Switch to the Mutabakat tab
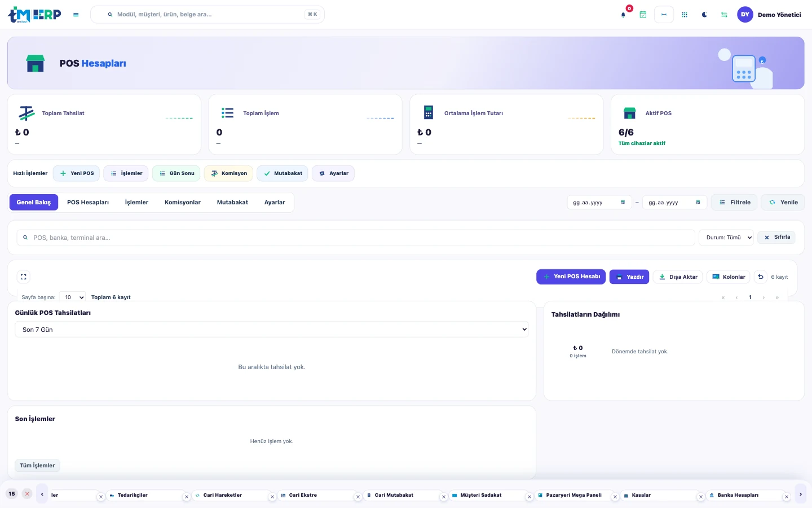Screen dimensions: 812x508 pos(232,202)
